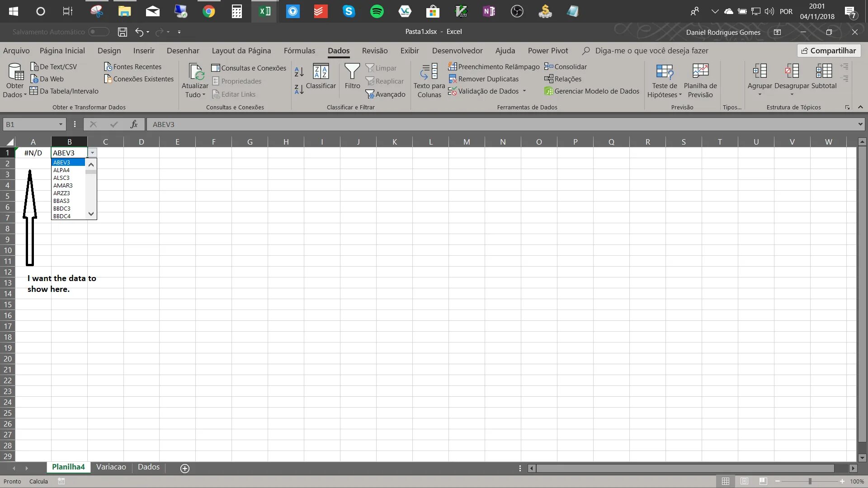This screenshot has width=868, height=488.
Task: Click the Planilha de Previsão icon
Action: tap(700, 71)
